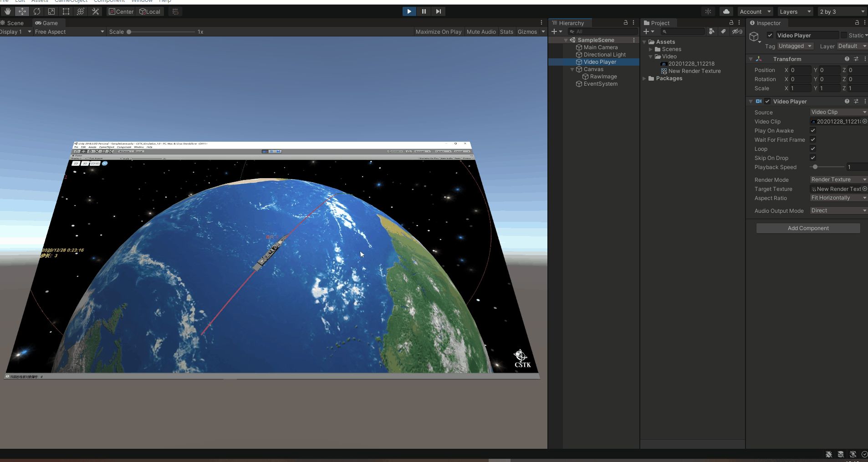Screen dimensions: 868x462
Task: Click the Stats button
Action: [x=506, y=31]
